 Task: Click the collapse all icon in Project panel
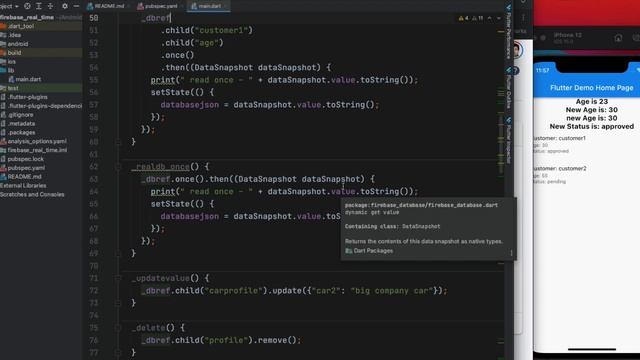(x=51, y=6)
